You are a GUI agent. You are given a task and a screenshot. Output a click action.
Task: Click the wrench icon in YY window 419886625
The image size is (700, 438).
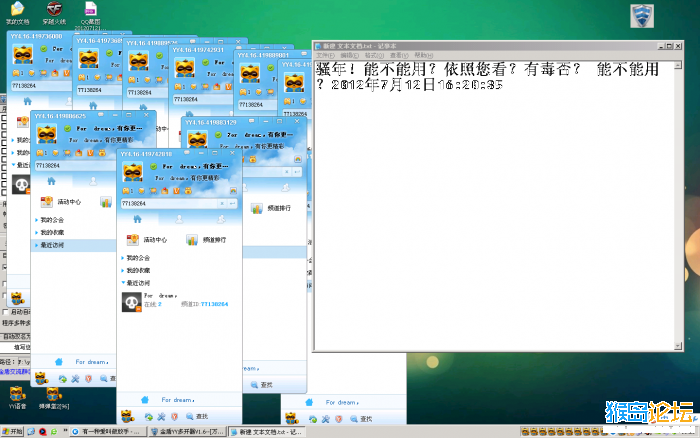[x=75, y=379]
